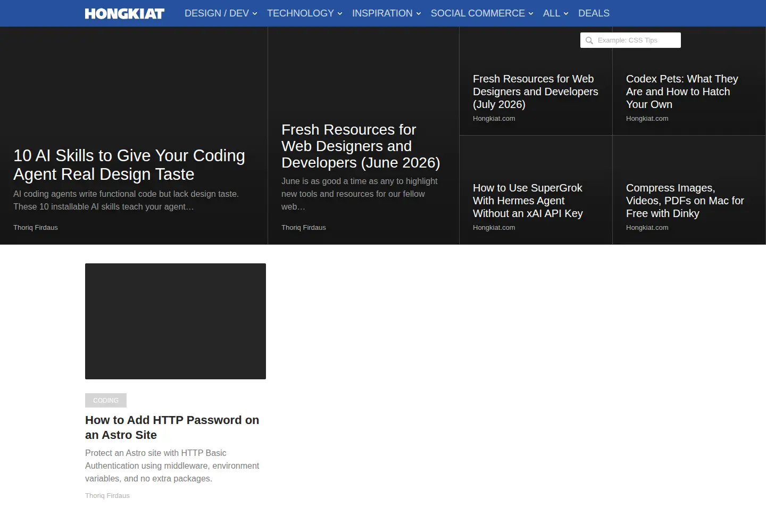Click Hongkiat.com under SuperGrok article

(x=494, y=228)
